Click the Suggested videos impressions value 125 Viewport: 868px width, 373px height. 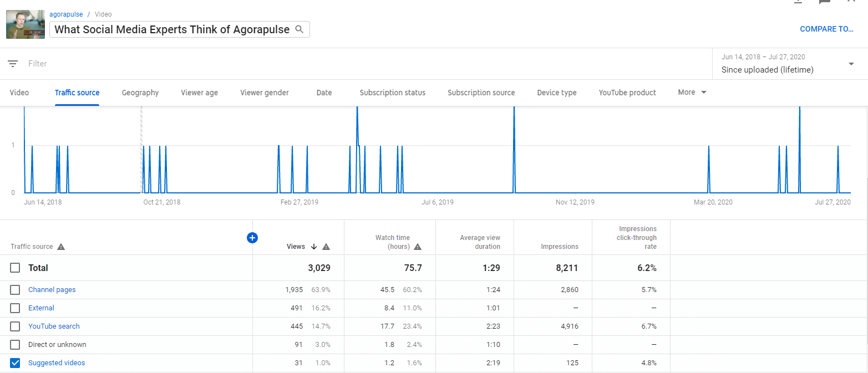pos(572,363)
